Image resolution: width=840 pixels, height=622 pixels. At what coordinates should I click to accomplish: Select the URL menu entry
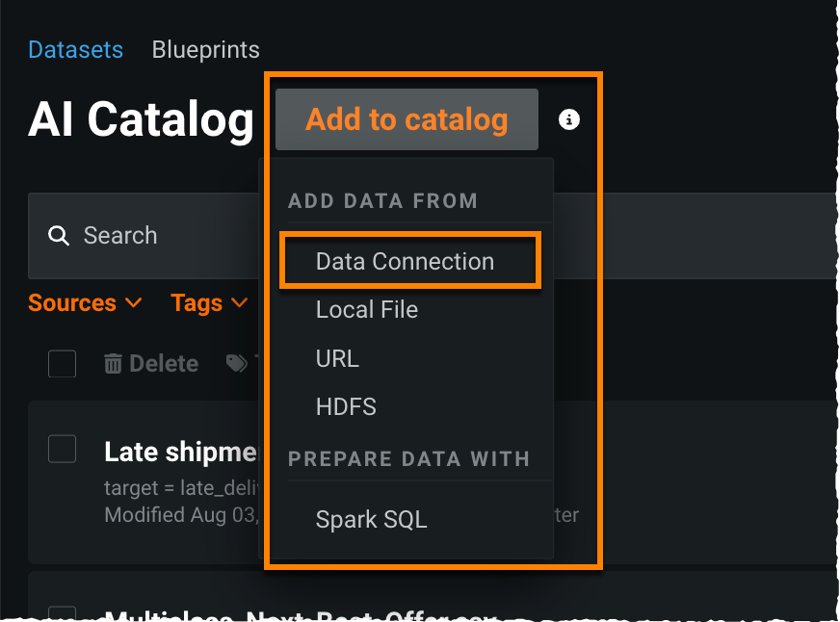click(337, 358)
